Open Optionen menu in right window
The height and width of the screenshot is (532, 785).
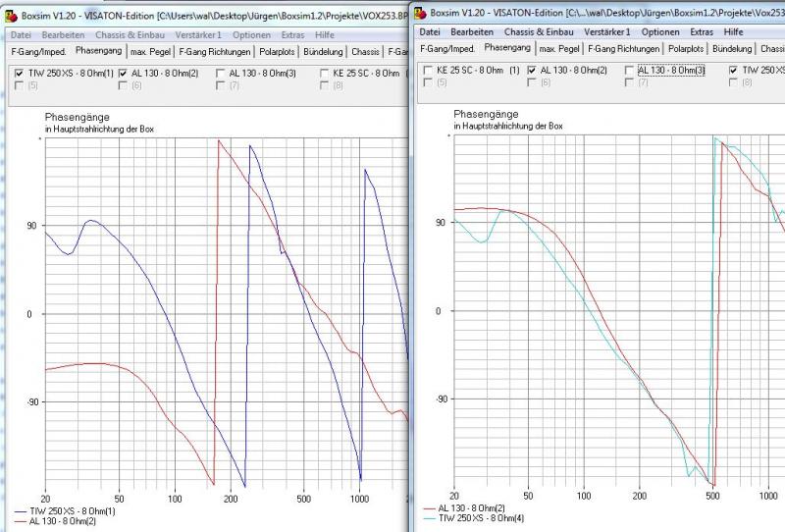pos(659,32)
